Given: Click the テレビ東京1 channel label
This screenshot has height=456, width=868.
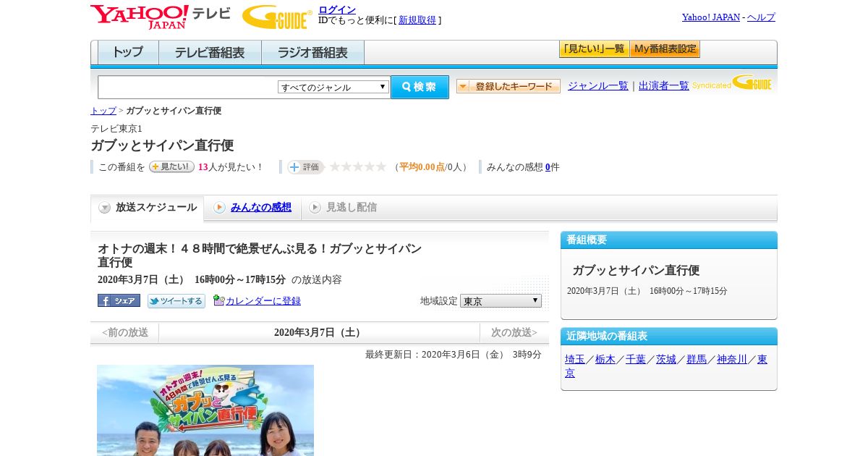Looking at the screenshot, I should (116, 129).
